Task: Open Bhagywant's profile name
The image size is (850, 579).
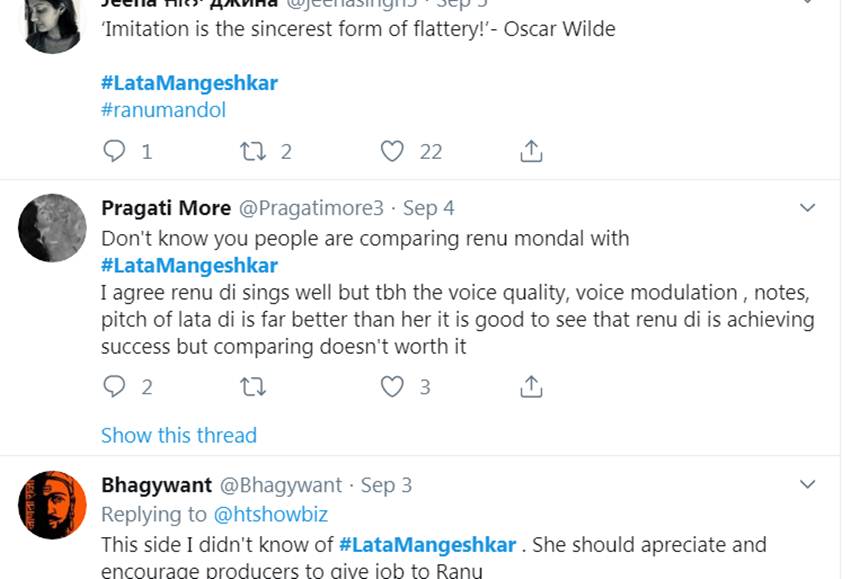Action: [156, 485]
